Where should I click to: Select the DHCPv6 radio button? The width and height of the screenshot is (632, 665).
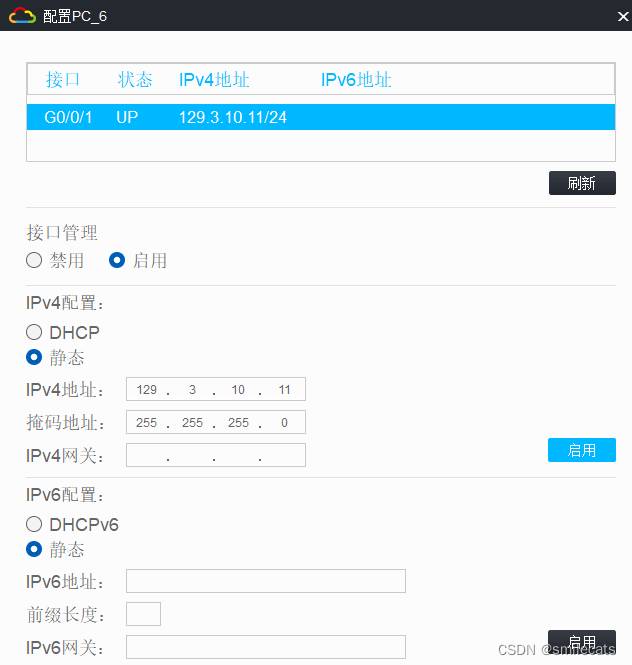[35, 524]
